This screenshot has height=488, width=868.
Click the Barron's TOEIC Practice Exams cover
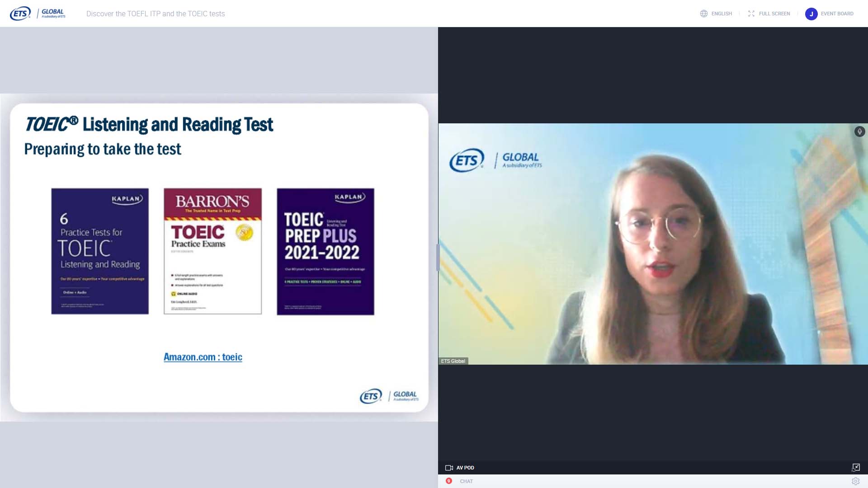[x=212, y=251]
